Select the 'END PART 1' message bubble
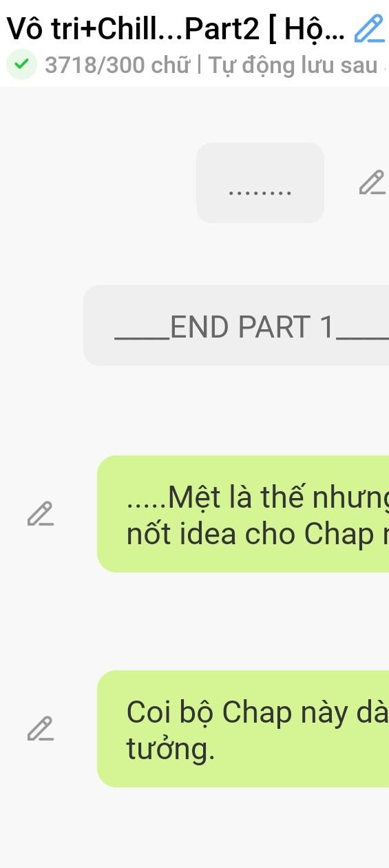This screenshot has width=389, height=868. tap(236, 325)
